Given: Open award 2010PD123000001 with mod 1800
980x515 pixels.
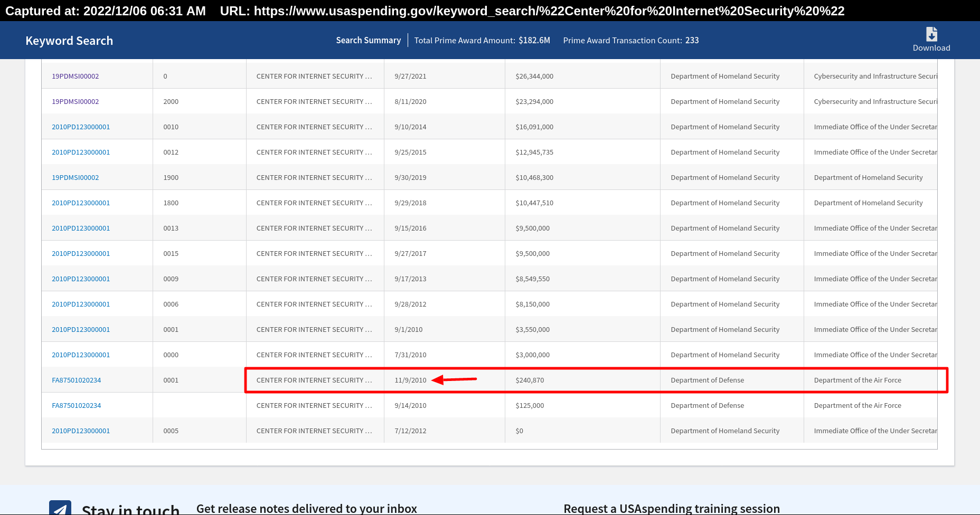Looking at the screenshot, I should (x=81, y=203).
